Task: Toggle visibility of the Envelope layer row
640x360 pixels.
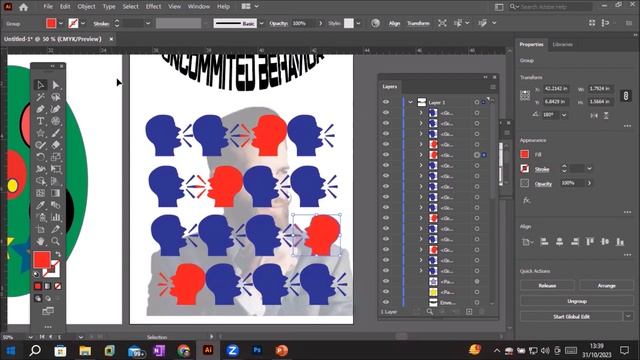Action: 386,302
